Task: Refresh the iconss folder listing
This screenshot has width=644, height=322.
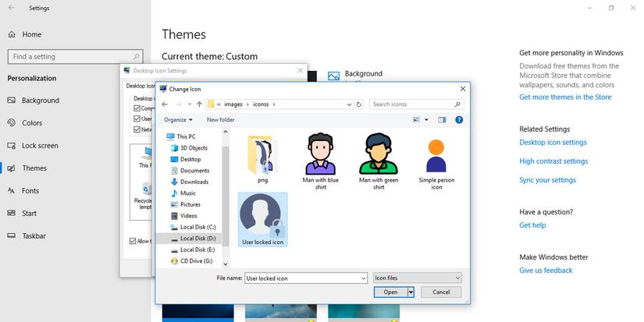Action: (358, 104)
